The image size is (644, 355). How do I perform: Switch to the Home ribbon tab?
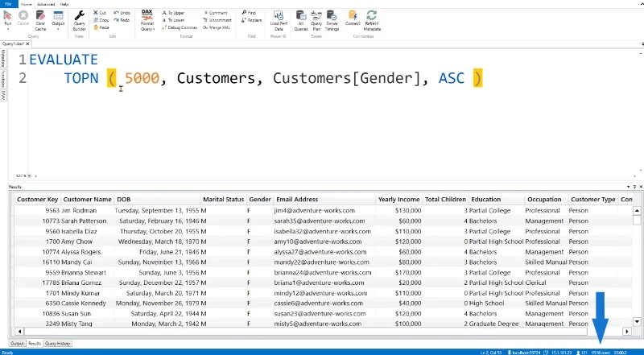pyautogui.click(x=27, y=4)
